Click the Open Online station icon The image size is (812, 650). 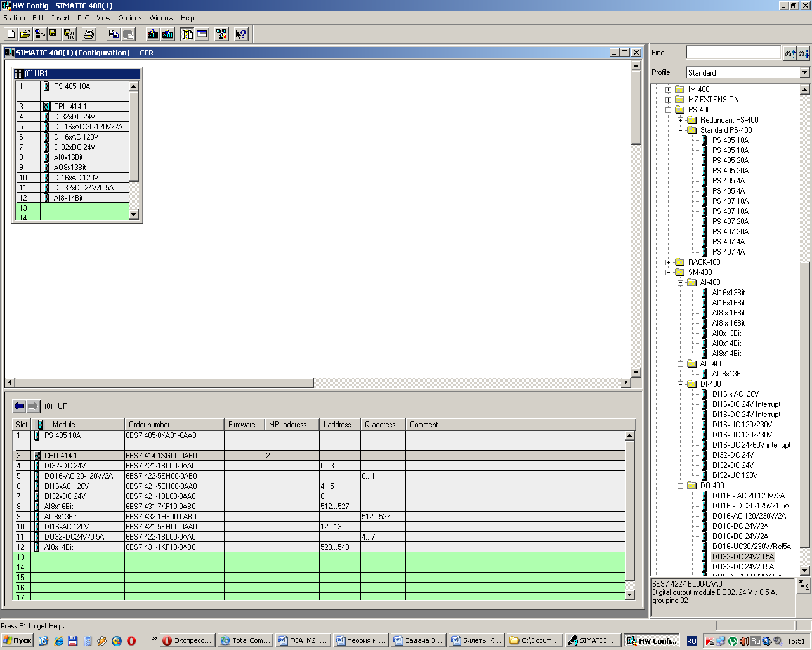39,34
